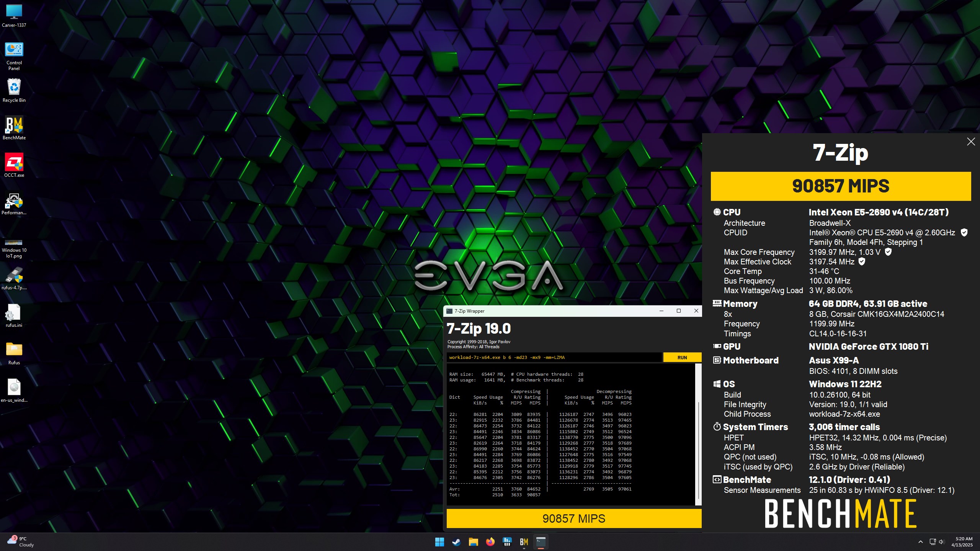This screenshot has height=551, width=980.
Task: Click the BenchMate code-bracket icon
Action: coord(717,479)
